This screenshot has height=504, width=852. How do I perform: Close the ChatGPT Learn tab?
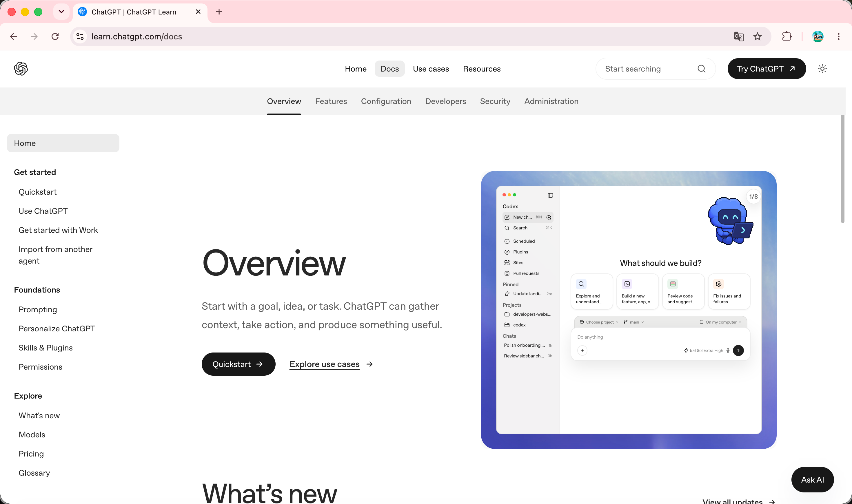pyautogui.click(x=199, y=12)
